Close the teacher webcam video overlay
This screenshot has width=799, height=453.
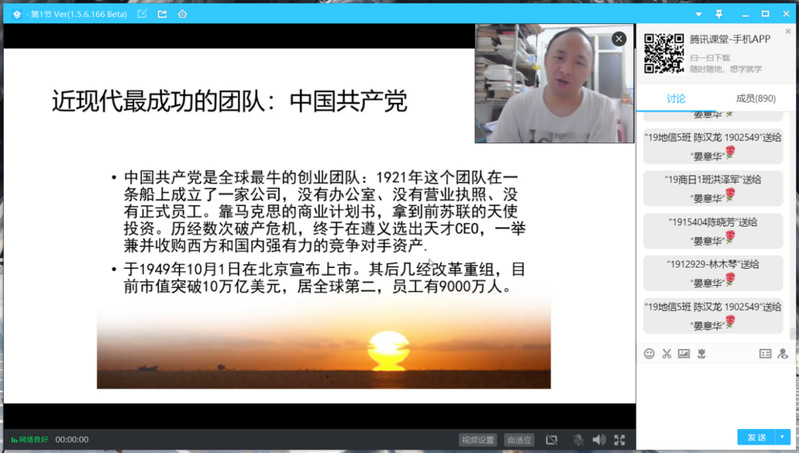pyautogui.click(x=618, y=39)
